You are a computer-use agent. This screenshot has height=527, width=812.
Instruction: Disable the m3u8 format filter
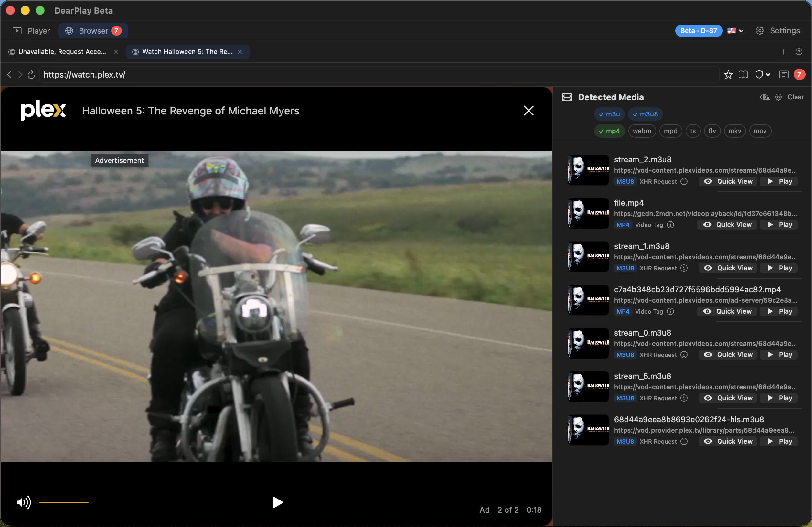[646, 114]
